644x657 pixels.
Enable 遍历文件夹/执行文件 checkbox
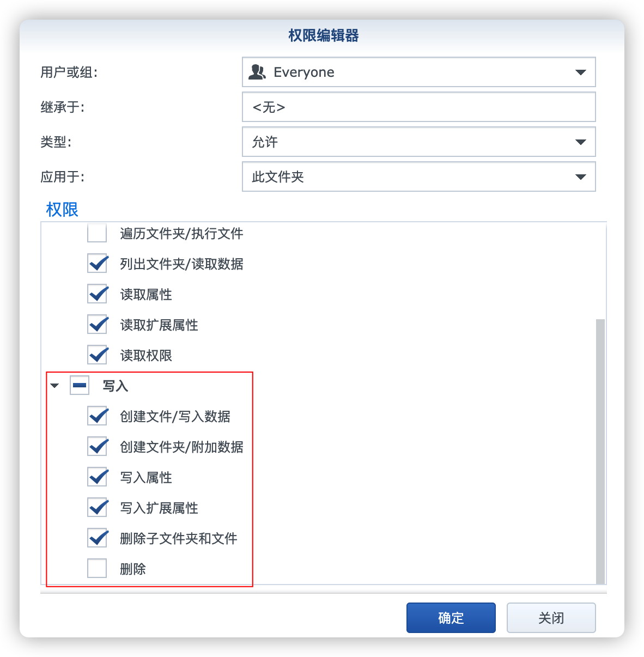(97, 233)
